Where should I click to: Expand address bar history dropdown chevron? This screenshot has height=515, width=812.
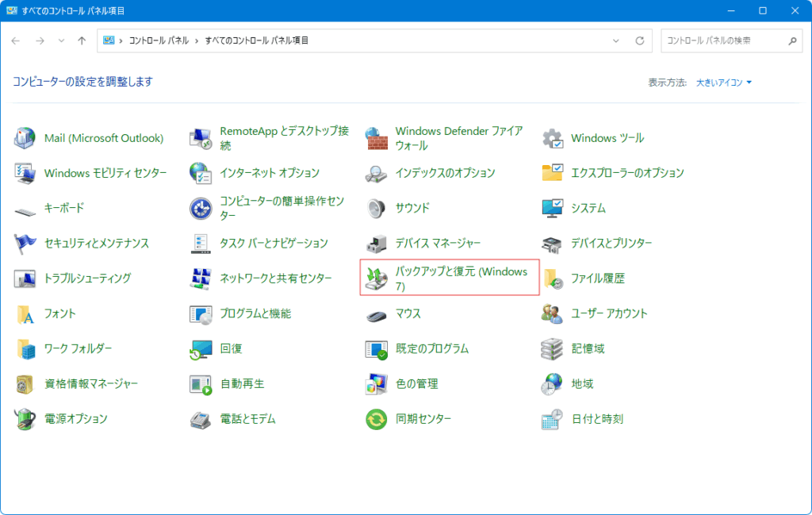[x=615, y=40]
